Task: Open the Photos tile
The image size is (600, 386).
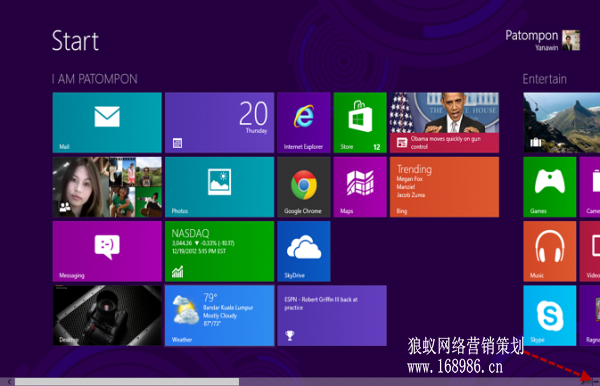Action: [x=220, y=187]
